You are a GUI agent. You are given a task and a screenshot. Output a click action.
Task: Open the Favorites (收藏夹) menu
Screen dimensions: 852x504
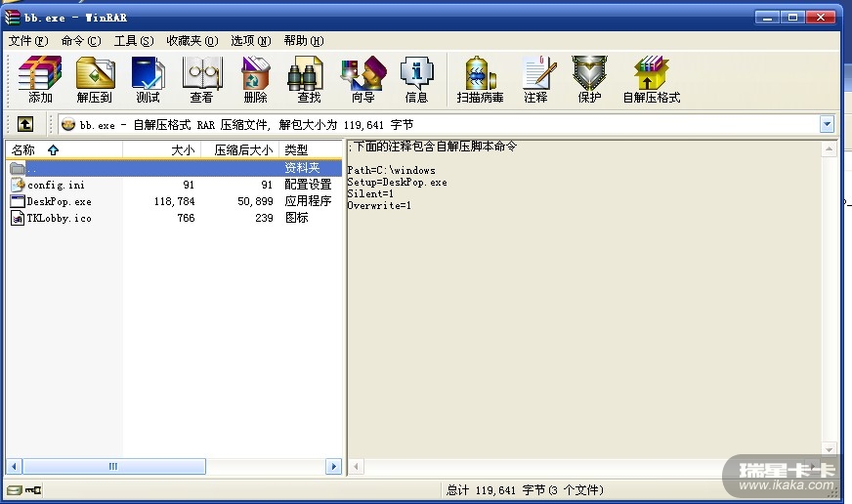click(x=192, y=41)
